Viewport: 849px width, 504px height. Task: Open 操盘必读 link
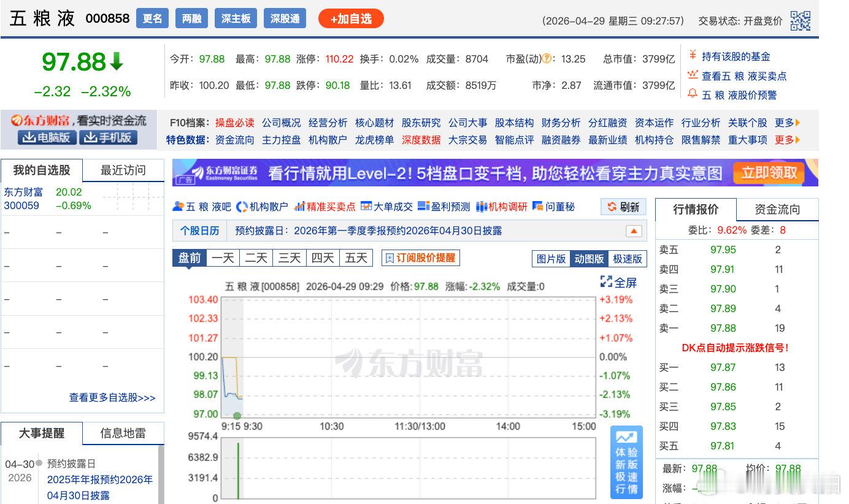[234, 123]
